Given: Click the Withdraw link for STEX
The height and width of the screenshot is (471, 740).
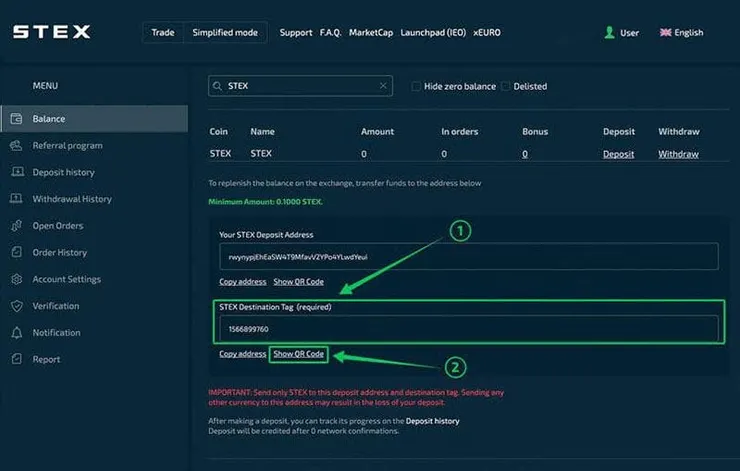Looking at the screenshot, I should point(678,154).
